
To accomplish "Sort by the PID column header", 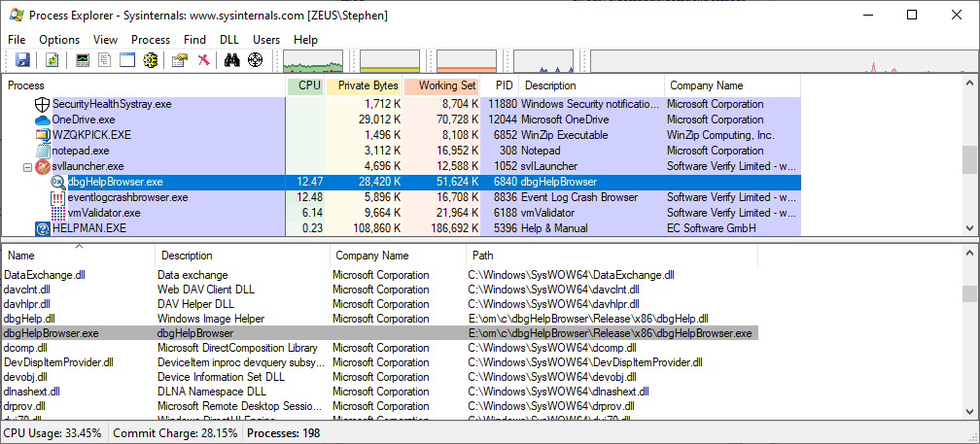I will 500,85.
